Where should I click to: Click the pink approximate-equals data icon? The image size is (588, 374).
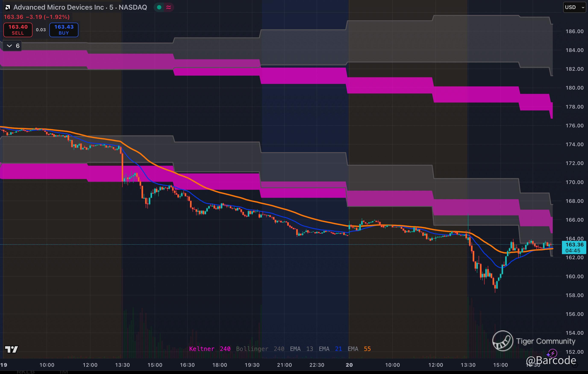[x=169, y=7]
